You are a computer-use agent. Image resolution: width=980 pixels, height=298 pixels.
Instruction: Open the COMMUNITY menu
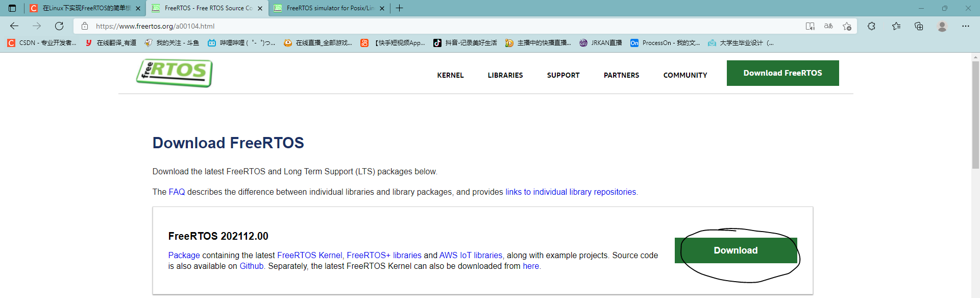(685, 75)
